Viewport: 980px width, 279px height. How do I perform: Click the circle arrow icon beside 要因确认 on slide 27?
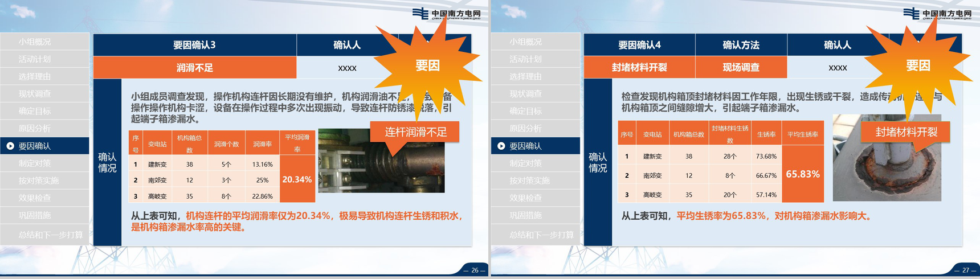(501, 146)
